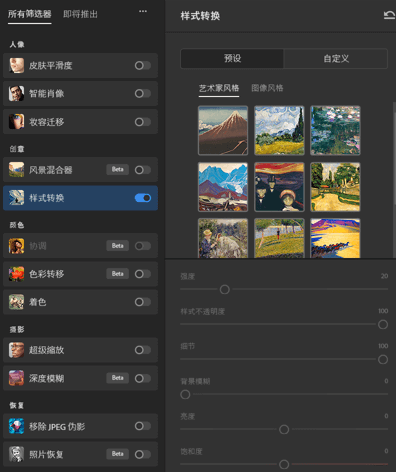Choose the garden figures painting preset

(223, 238)
